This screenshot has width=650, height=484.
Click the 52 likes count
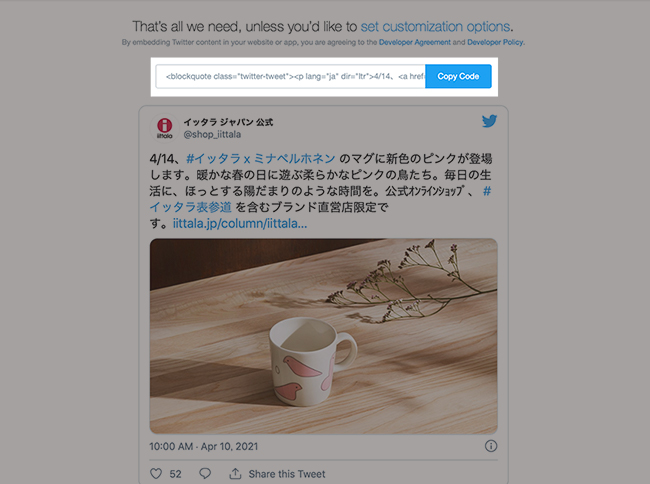point(175,474)
